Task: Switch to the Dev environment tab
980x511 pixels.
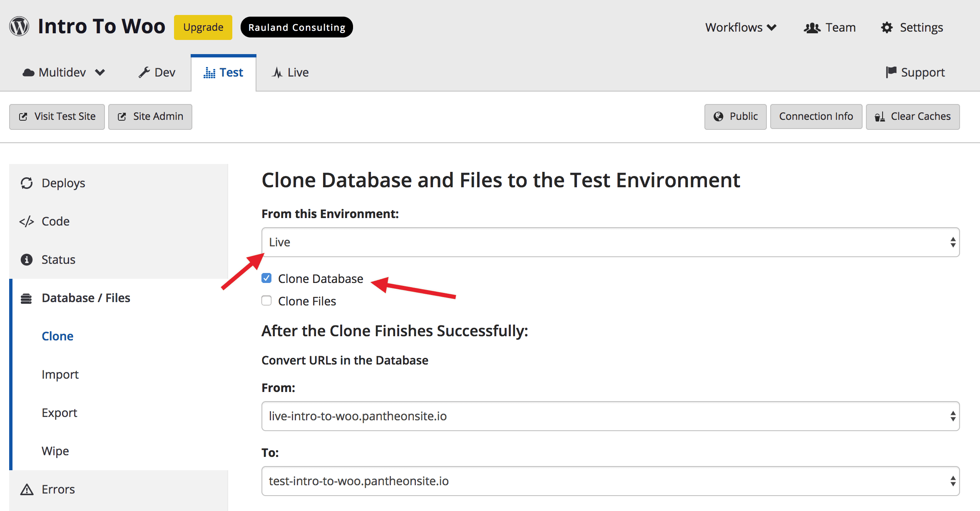Action: (157, 72)
